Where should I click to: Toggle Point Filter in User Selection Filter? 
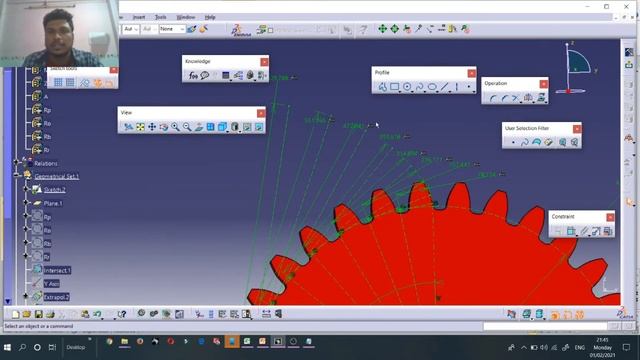point(513,142)
